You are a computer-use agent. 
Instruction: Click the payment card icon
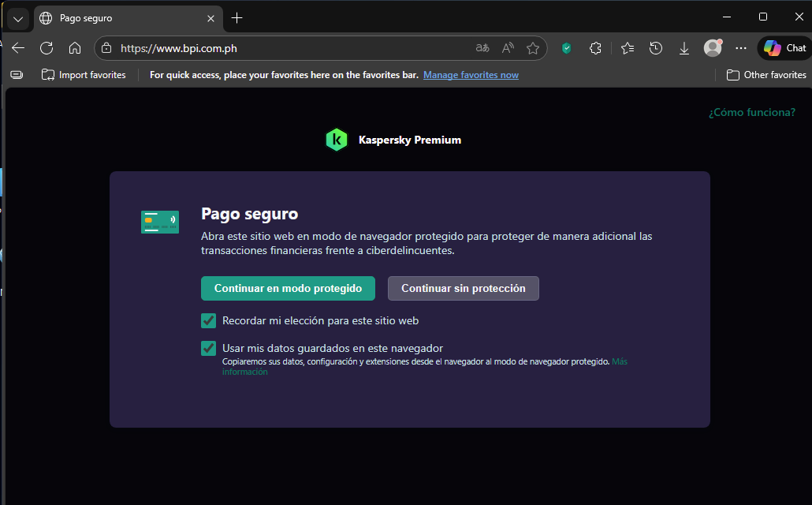(x=160, y=222)
